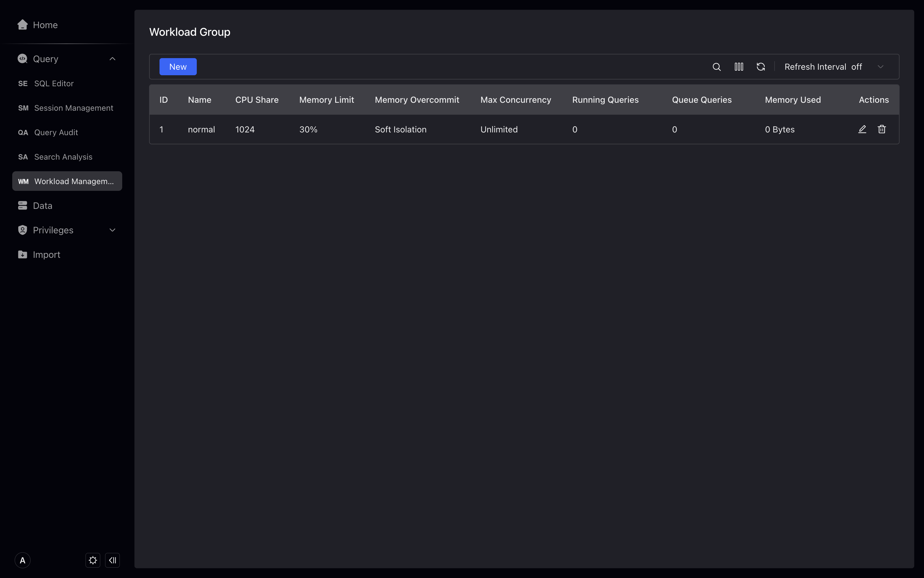The image size is (924, 578).
Task: Open the Import section label
Action: (x=46, y=254)
